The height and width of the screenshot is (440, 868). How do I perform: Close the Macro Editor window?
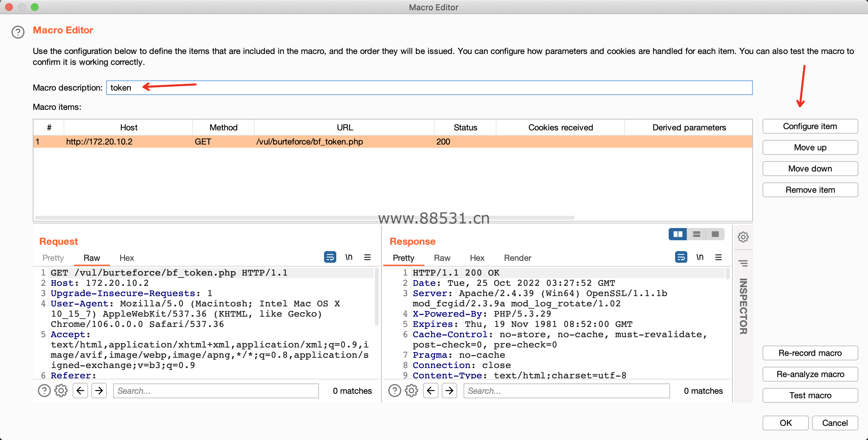tap(9, 7)
